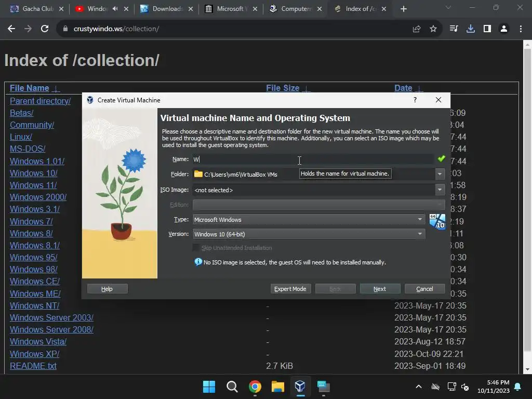
Task: Sort the listing by Date
Action: pos(403,88)
